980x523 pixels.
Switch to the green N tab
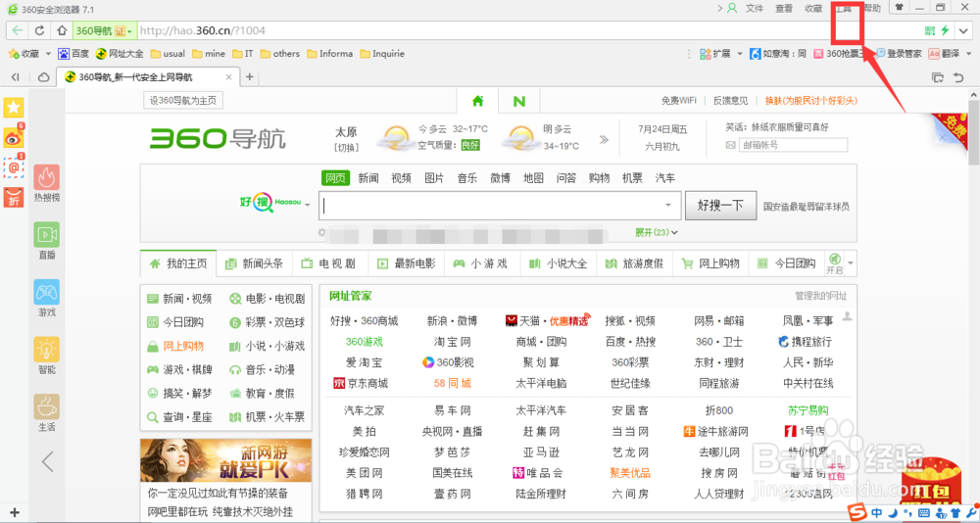coord(518,101)
